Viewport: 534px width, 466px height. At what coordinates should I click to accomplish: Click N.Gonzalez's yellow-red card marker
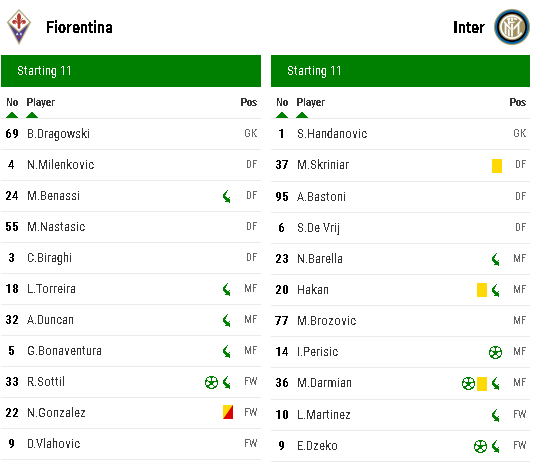(x=228, y=412)
